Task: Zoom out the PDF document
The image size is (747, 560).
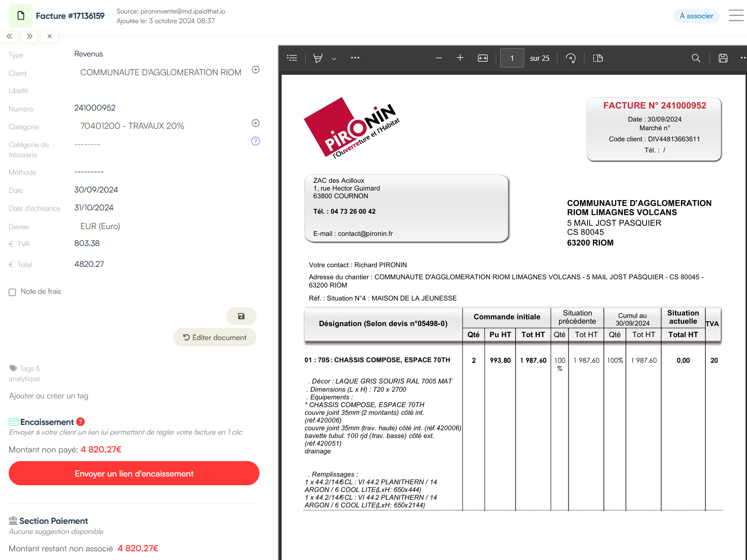Action: pos(439,58)
